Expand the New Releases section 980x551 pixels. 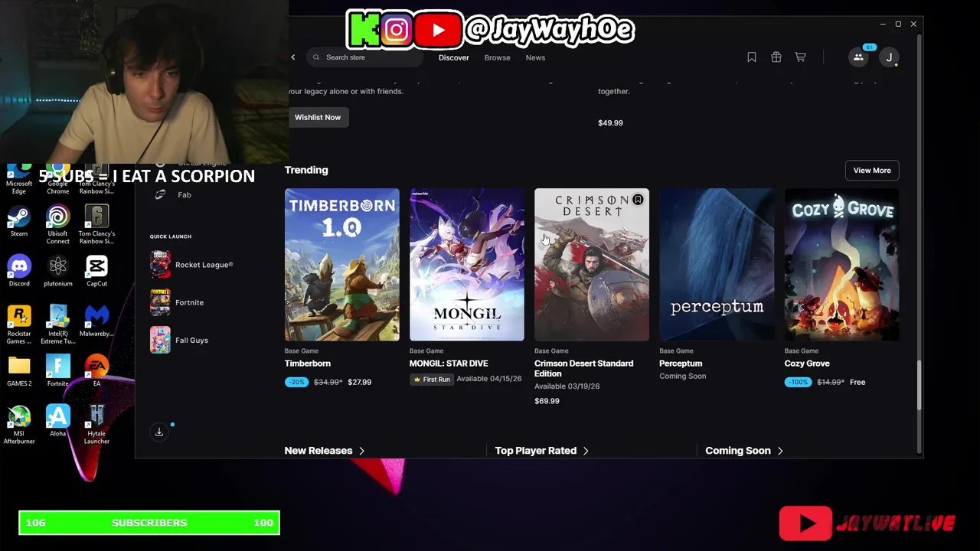point(325,451)
